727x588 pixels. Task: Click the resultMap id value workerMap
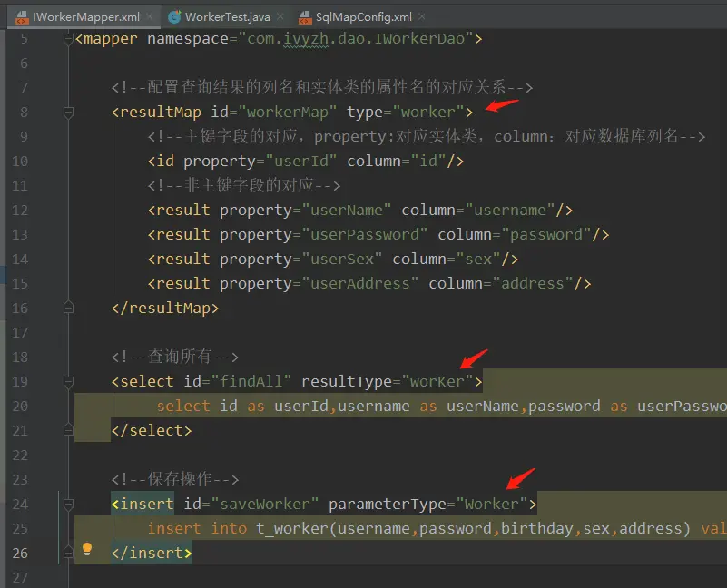[x=287, y=113]
